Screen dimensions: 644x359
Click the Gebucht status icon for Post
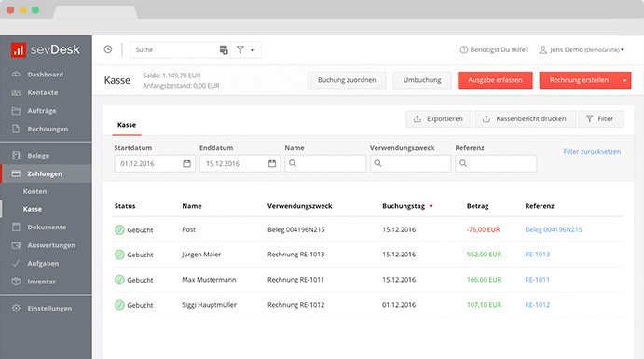click(119, 229)
